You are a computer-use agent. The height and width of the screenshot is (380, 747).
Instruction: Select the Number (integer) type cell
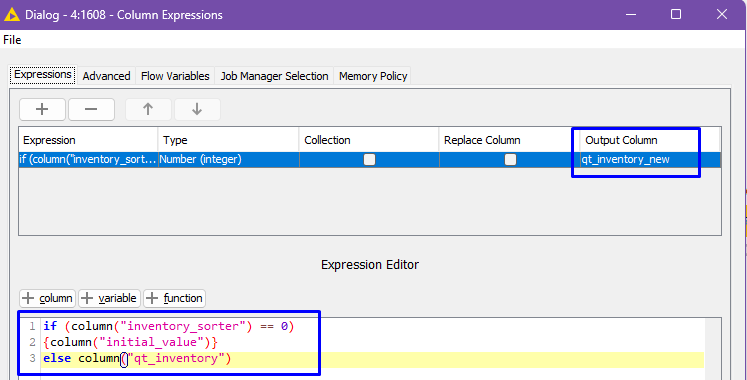click(x=229, y=160)
